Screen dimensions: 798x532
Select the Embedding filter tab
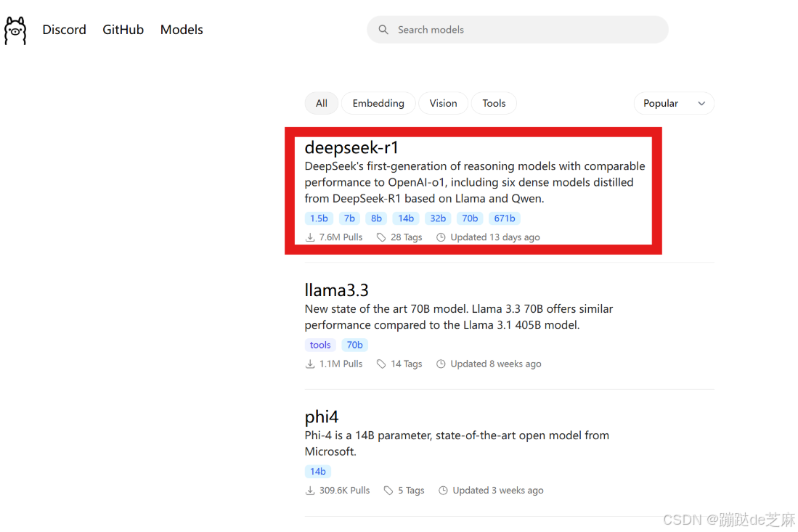click(x=378, y=103)
